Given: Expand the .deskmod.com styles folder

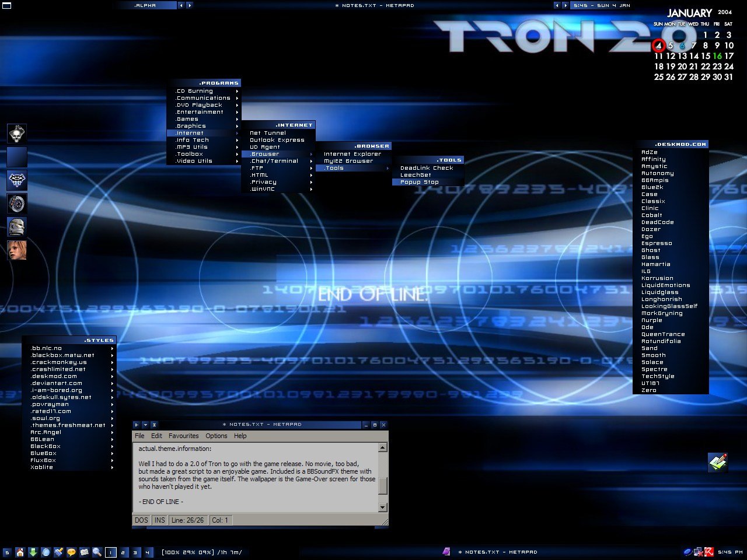Looking at the screenshot, I should point(69,376).
